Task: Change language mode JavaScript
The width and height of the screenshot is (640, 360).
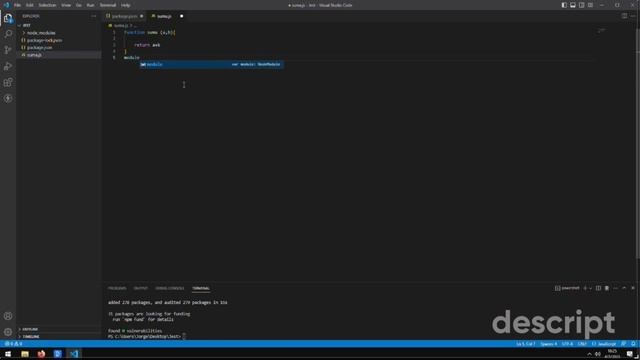Action: click(604, 344)
